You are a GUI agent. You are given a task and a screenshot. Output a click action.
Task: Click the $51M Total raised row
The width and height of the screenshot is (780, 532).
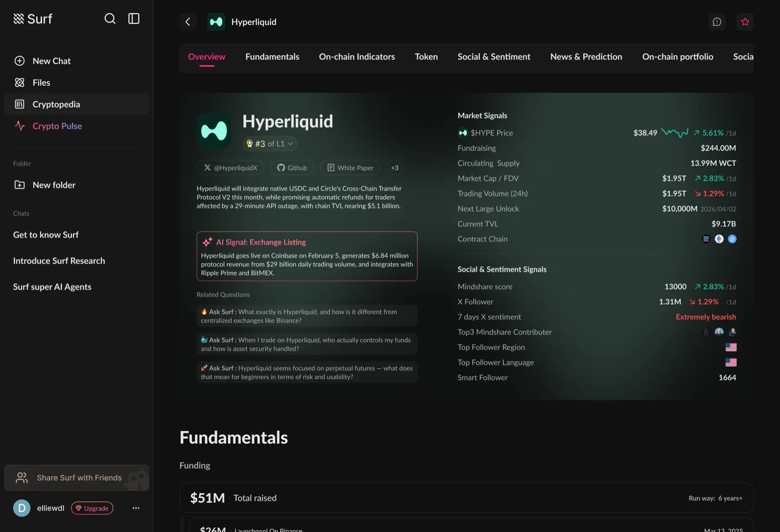click(x=467, y=498)
